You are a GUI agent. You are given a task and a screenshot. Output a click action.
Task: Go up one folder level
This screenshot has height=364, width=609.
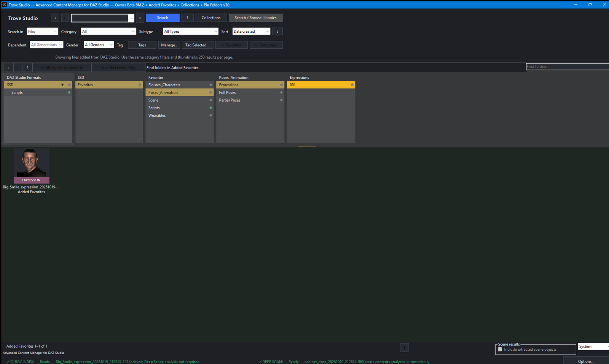coord(27,67)
